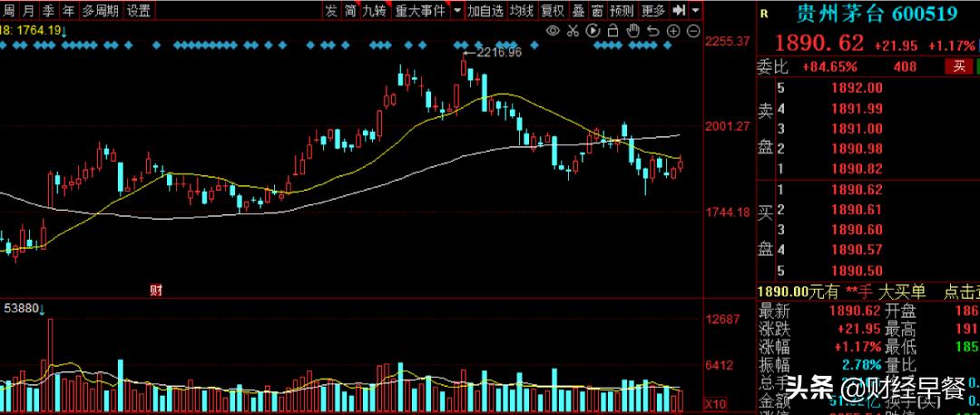Image resolution: width=980 pixels, height=415 pixels.
Task: Select buy level 5 price 1890.50
Action: pyautogui.click(x=857, y=271)
